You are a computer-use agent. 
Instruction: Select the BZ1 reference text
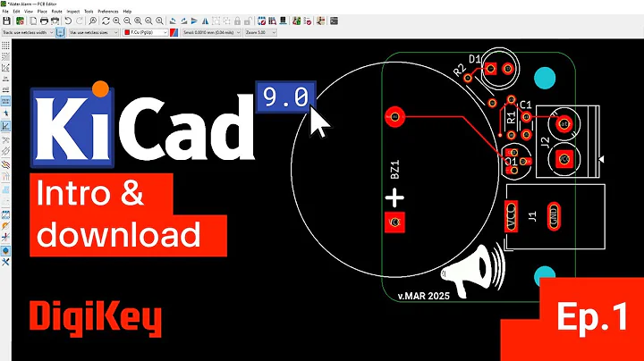(394, 170)
